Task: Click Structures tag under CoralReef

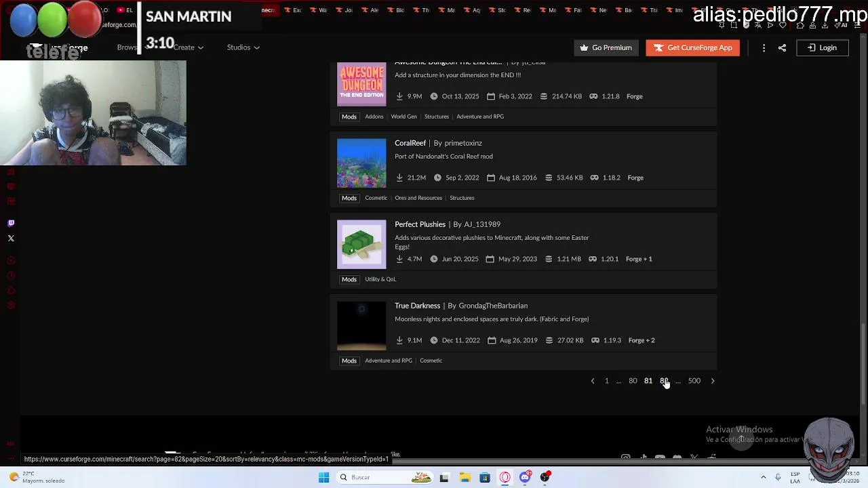Action: [462, 198]
